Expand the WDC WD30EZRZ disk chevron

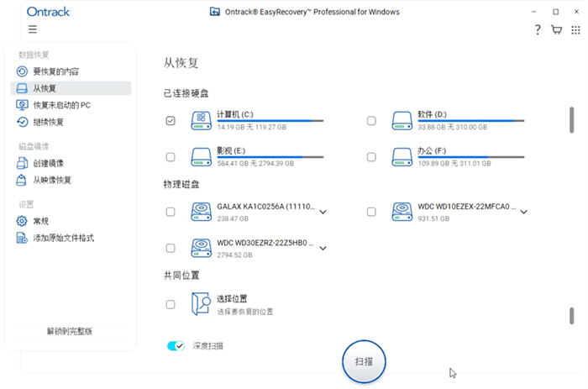[x=323, y=249]
